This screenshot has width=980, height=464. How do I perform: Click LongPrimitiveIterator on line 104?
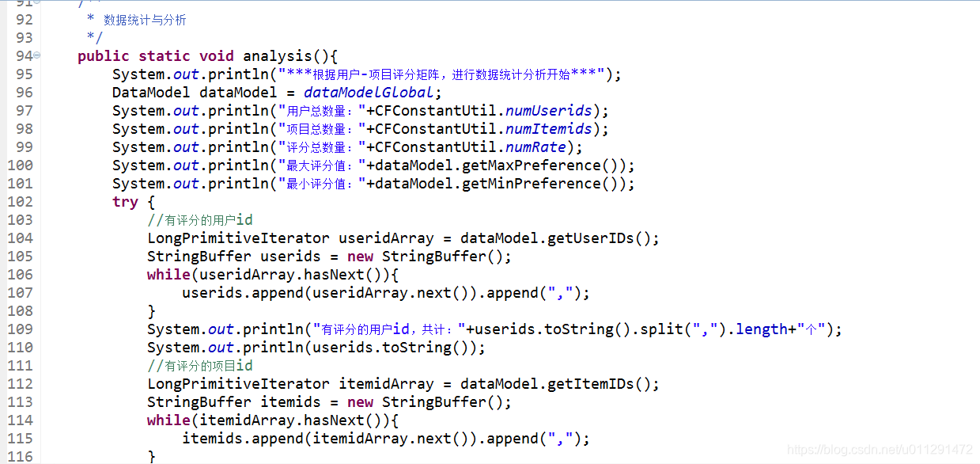238,238
